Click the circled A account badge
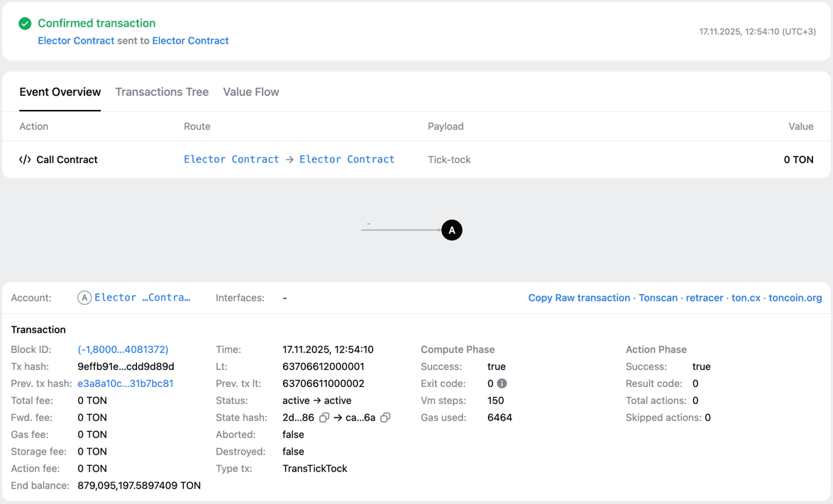The height and width of the screenshot is (504, 833). [x=84, y=298]
